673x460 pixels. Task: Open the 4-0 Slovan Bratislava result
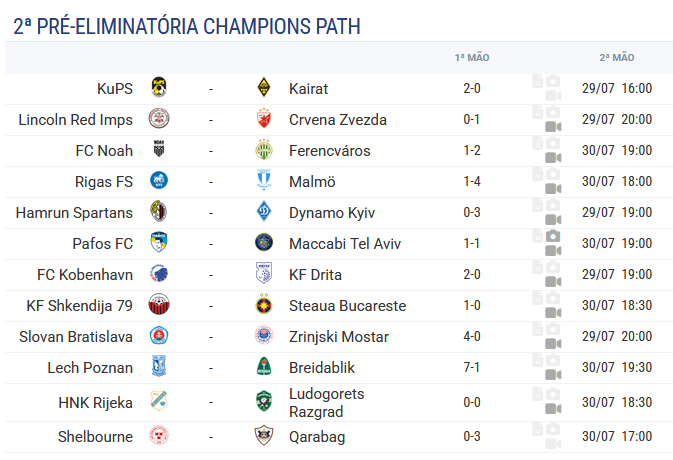pos(472,336)
